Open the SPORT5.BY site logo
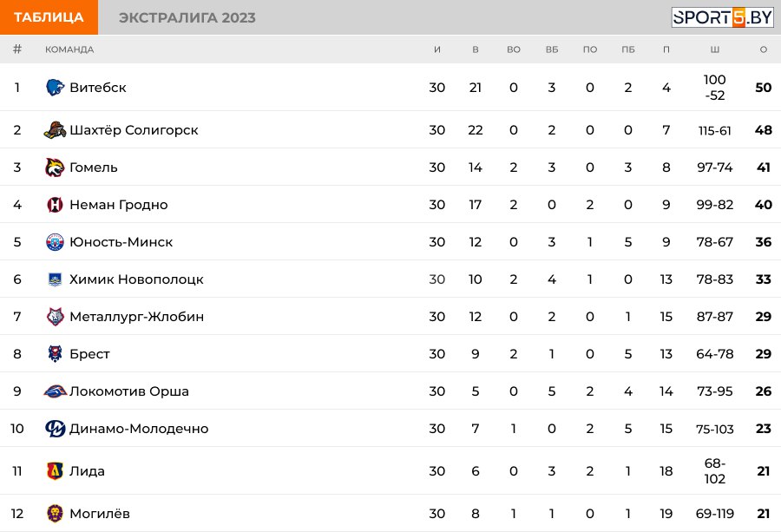 (x=722, y=17)
